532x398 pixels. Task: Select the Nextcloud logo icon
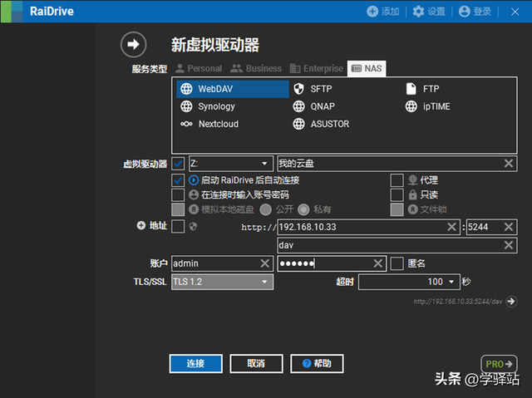(x=186, y=124)
